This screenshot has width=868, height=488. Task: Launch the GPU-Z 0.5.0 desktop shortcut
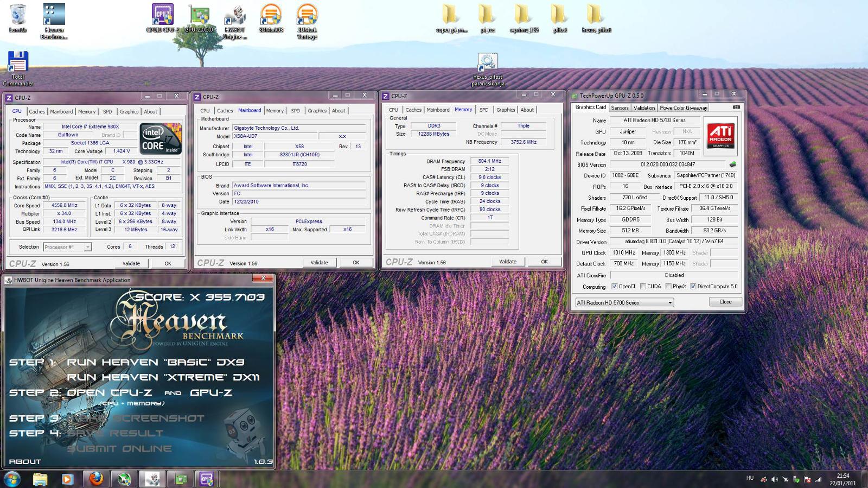tap(199, 18)
